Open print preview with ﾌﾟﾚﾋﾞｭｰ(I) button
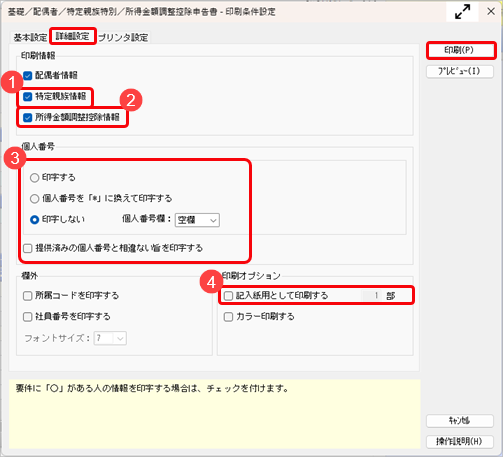This screenshot has height=458, width=503. pos(460,71)
